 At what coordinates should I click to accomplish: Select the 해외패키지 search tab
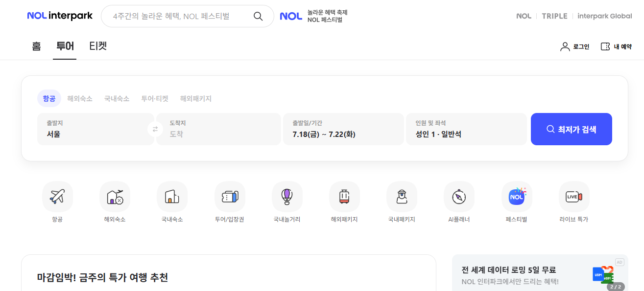(196, 98)
